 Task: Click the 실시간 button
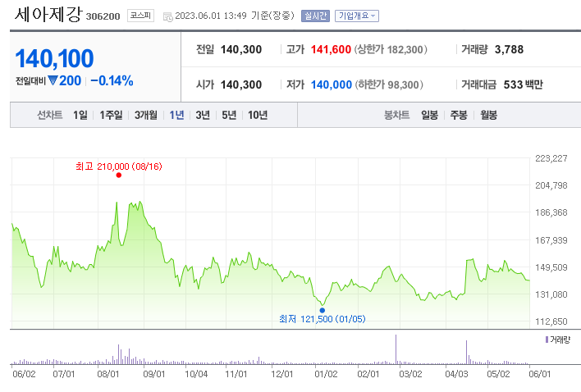click(315, 16)
